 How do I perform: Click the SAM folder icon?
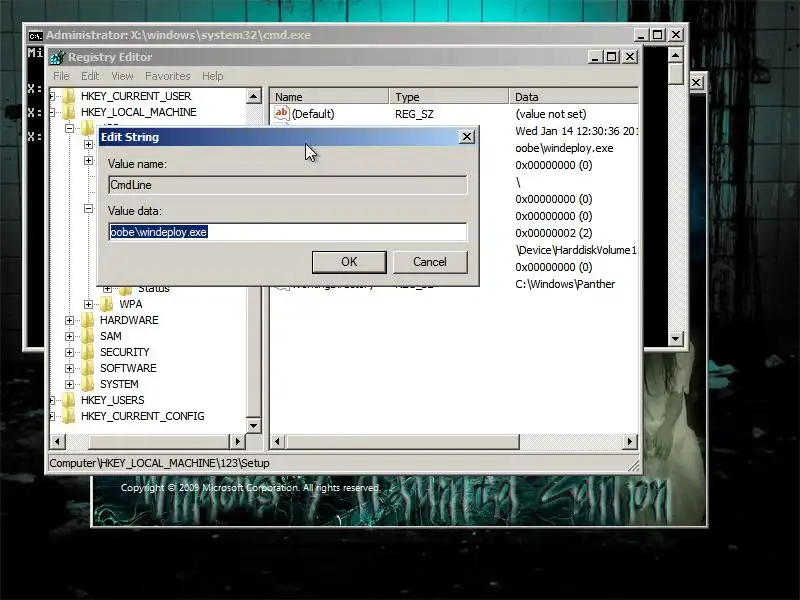point(87,336)
